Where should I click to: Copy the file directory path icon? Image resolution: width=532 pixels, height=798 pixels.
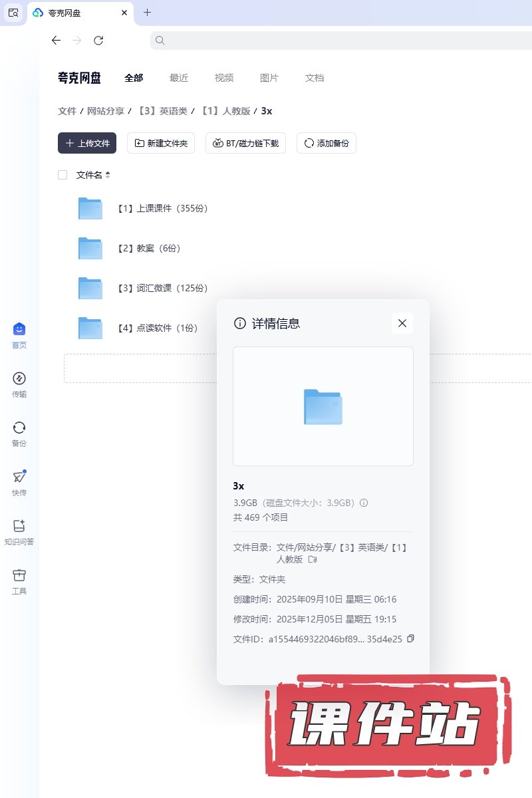pos(313,560)
